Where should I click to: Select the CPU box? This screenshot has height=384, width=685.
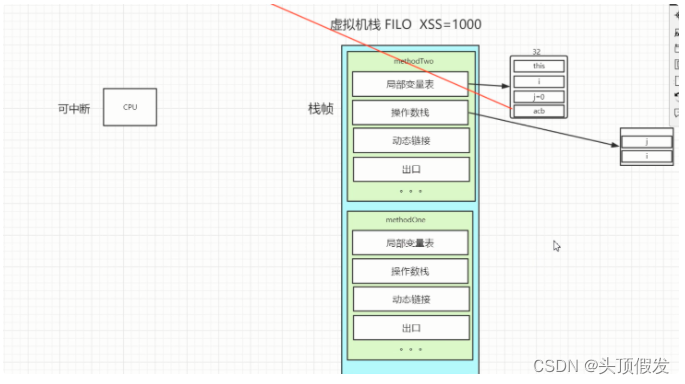tap(130, 107)
